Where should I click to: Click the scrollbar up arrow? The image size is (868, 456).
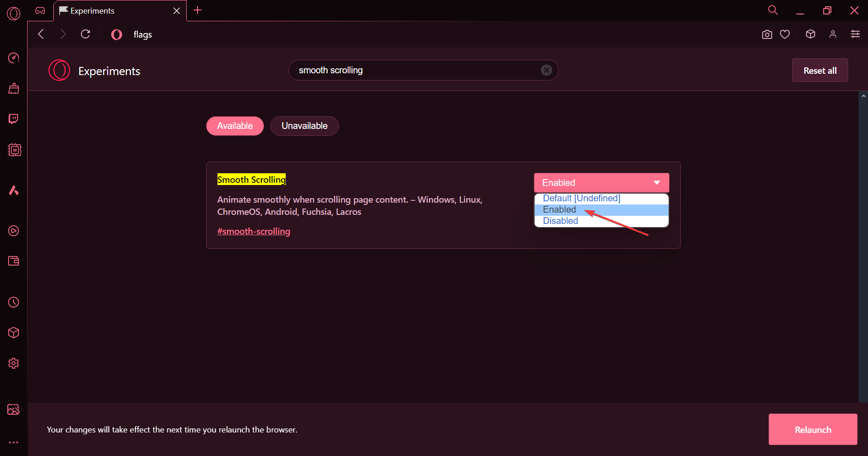863,96
